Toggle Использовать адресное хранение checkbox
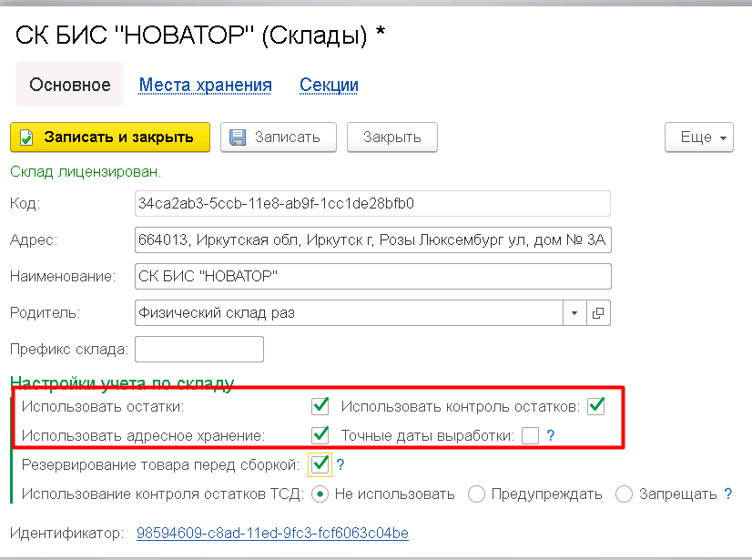752x560 pixels. click(320, 435)
